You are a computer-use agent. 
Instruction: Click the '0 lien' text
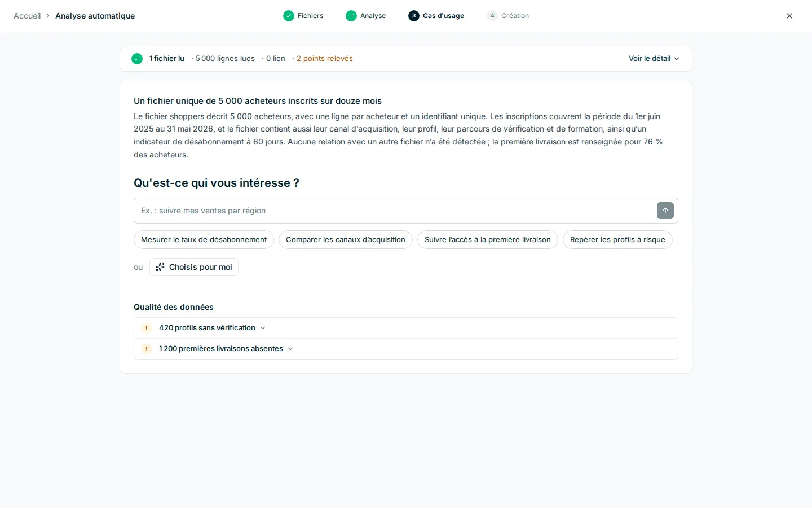click(276, 59)
